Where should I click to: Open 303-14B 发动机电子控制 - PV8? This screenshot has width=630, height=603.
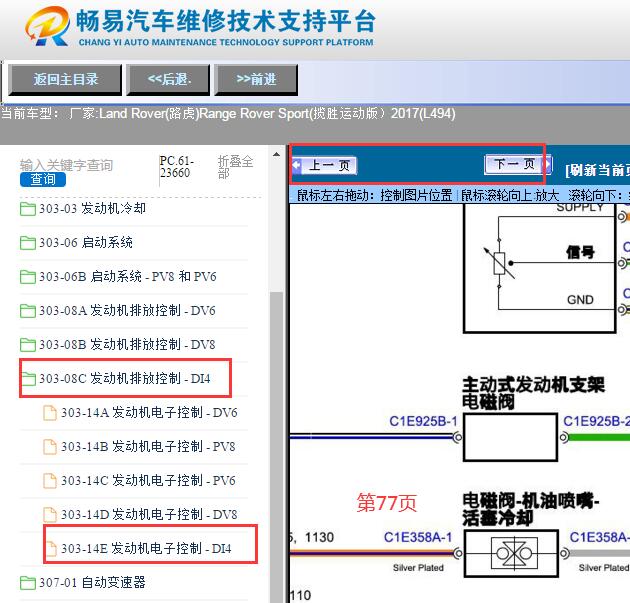point(148,446)
